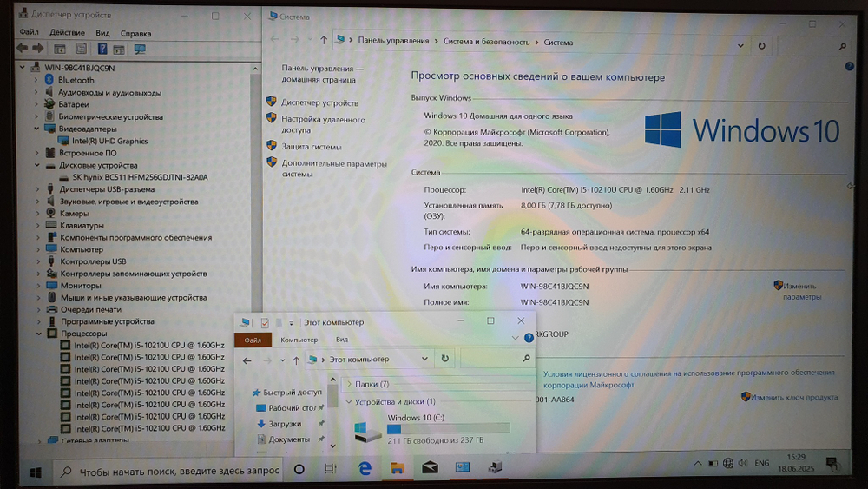Open Защита системы link
This screenshot has width=868, height=489.
[311, 147]
